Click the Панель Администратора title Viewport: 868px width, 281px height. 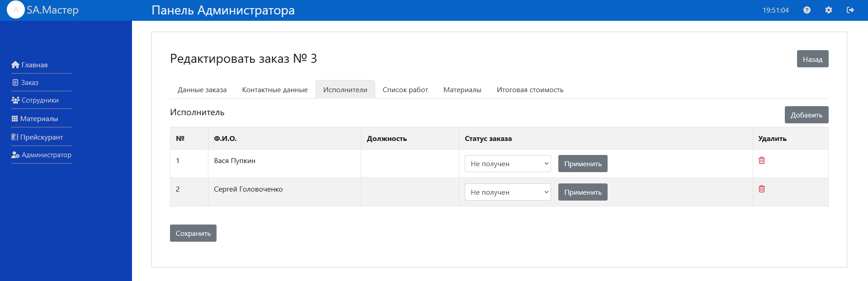[223, 10]
